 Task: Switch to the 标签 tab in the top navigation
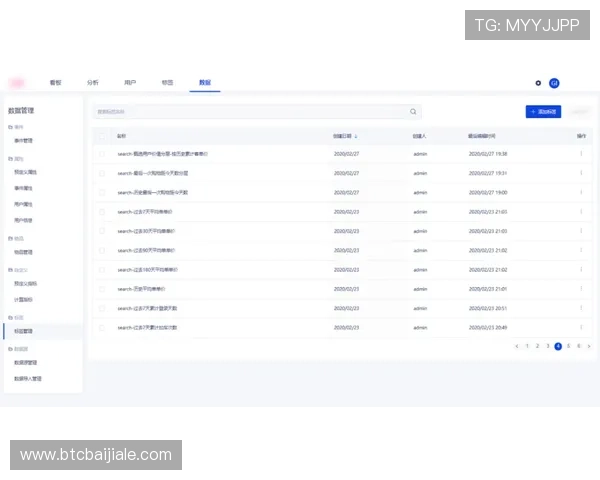[167, 82]
